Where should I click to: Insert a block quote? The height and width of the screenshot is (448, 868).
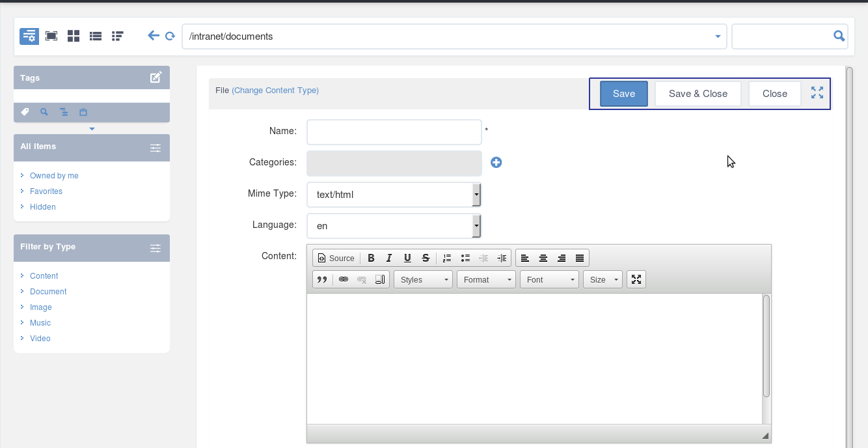[321, 279]
